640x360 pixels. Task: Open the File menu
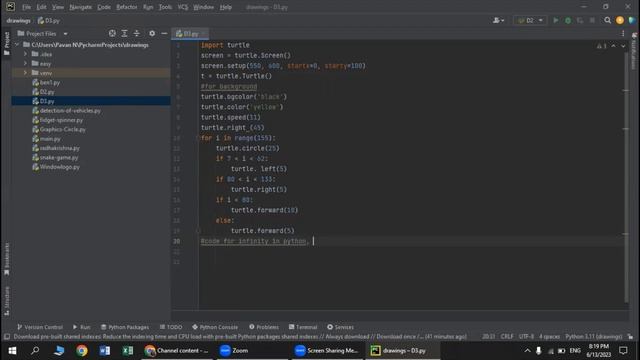[27, 7]
